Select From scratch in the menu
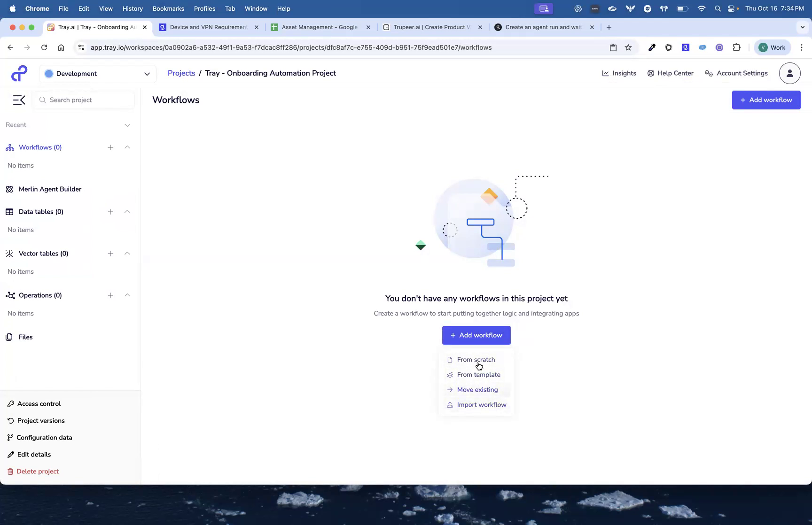The height and width of the screenshot is (525, 812). 476,359
